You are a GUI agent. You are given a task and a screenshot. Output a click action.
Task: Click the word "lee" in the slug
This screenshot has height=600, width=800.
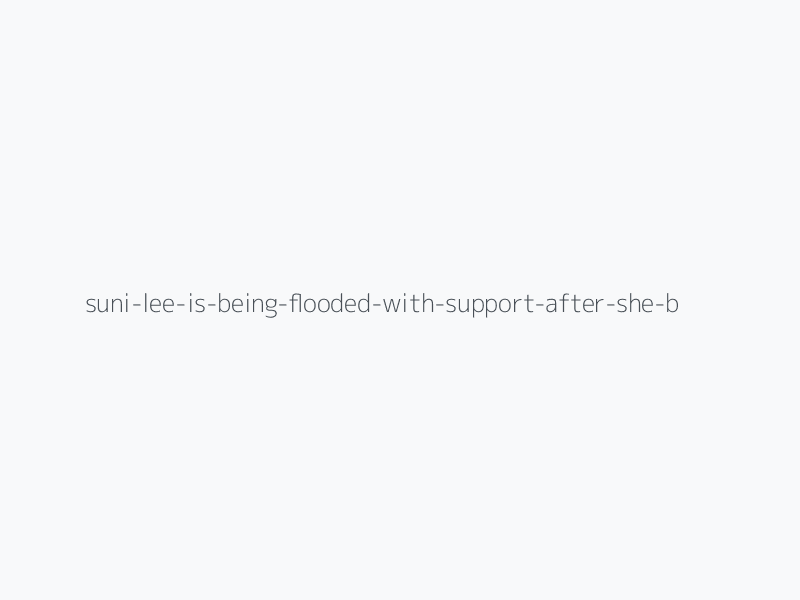157,304
